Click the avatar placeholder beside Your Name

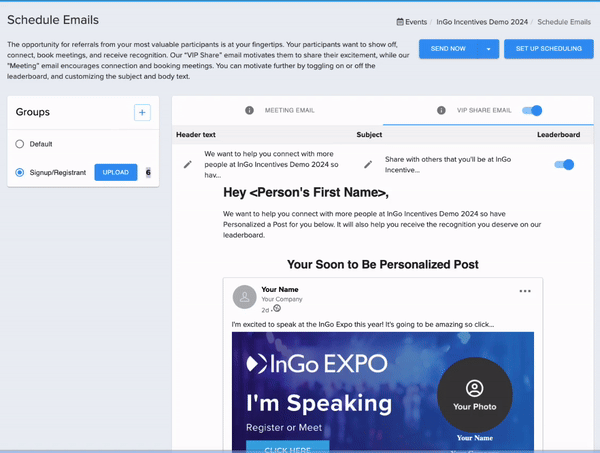tap(245, 297)
